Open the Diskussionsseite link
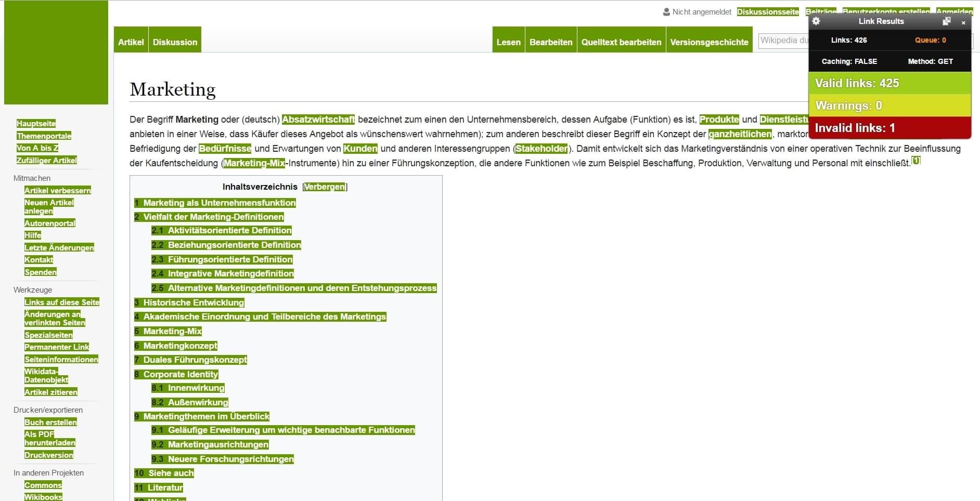The height and width of the screenshot is (501, 980). (768, 12)
